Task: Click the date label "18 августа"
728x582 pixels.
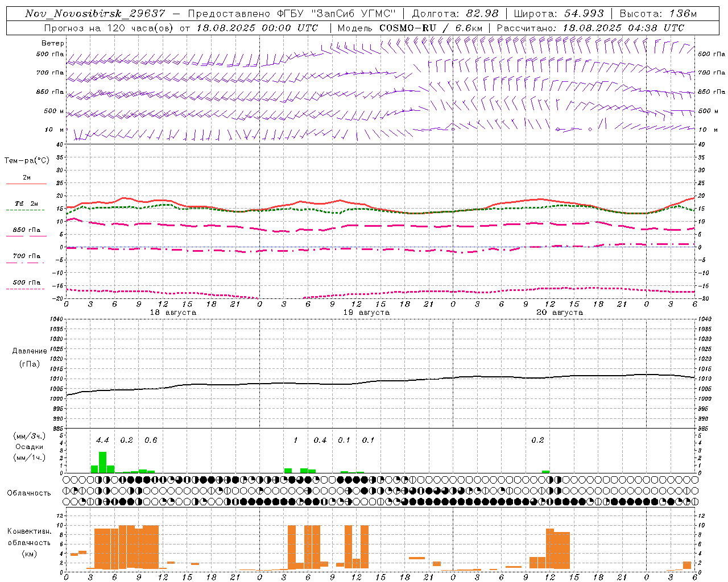Action: pyautogui.click(x=173, y=313)
